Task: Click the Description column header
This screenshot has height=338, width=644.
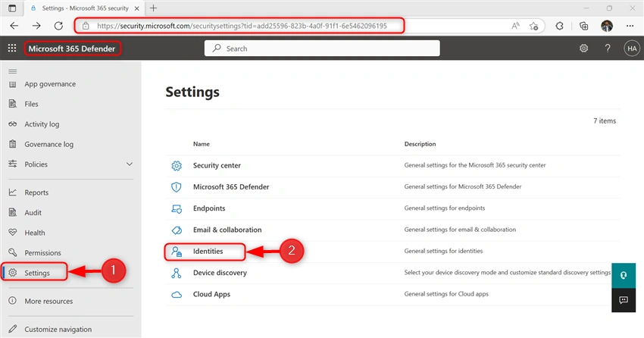Action: point(420,144)
